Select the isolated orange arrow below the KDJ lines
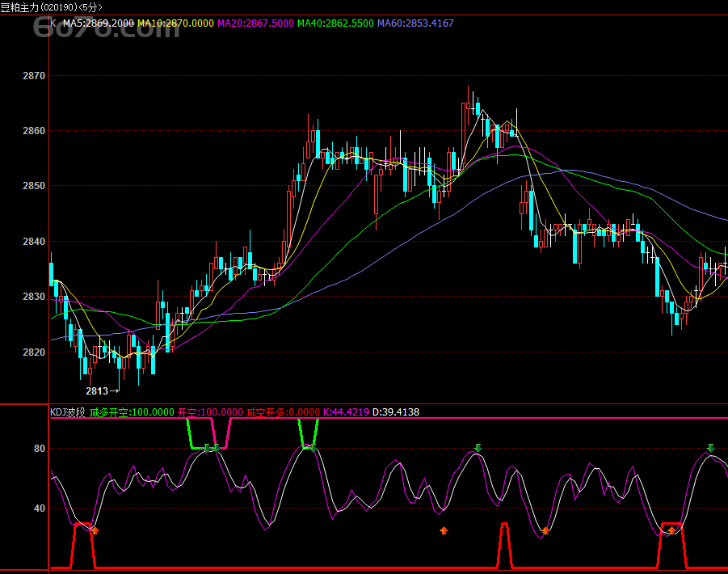This screenshot has height=574, width=728. (444, 530)
